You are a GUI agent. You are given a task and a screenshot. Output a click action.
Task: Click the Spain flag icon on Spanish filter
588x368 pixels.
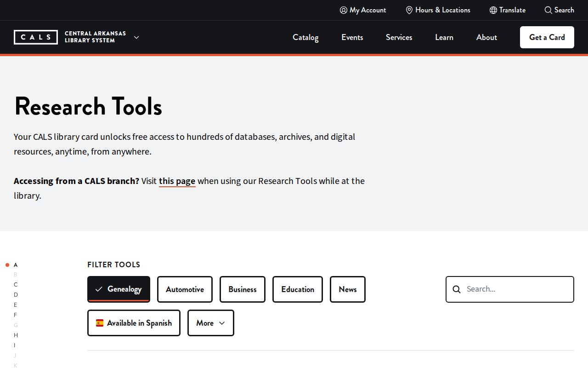(x=100, y=323)
